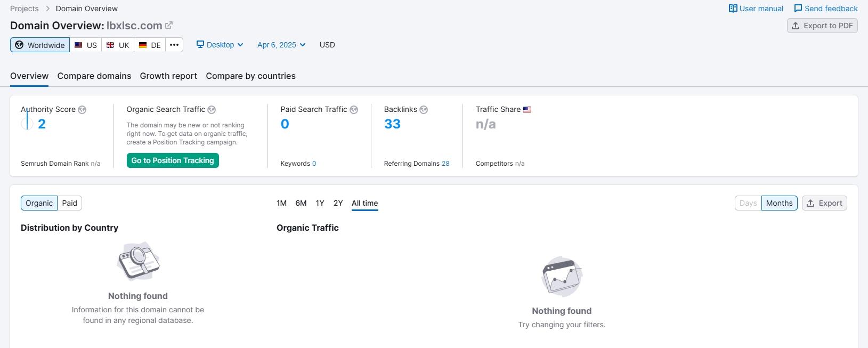Image resolution: width=868 pixels, height=348 pixels.
Task: Set time range to 6M
Action: pyautogui.click(x=301, y=203)
